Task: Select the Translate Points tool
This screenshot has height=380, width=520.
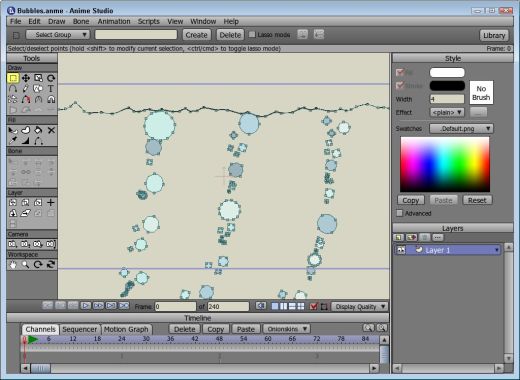Action: [x=26, y=78]
